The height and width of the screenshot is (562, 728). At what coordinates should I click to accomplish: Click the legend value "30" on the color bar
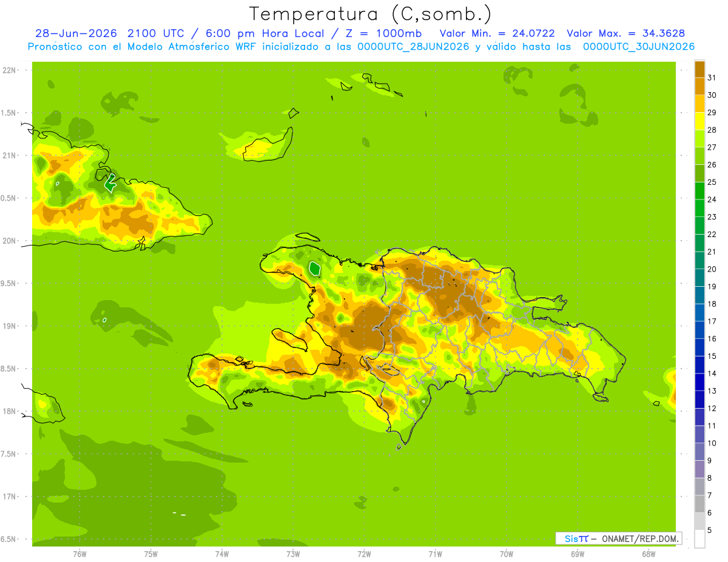[712, 95]
